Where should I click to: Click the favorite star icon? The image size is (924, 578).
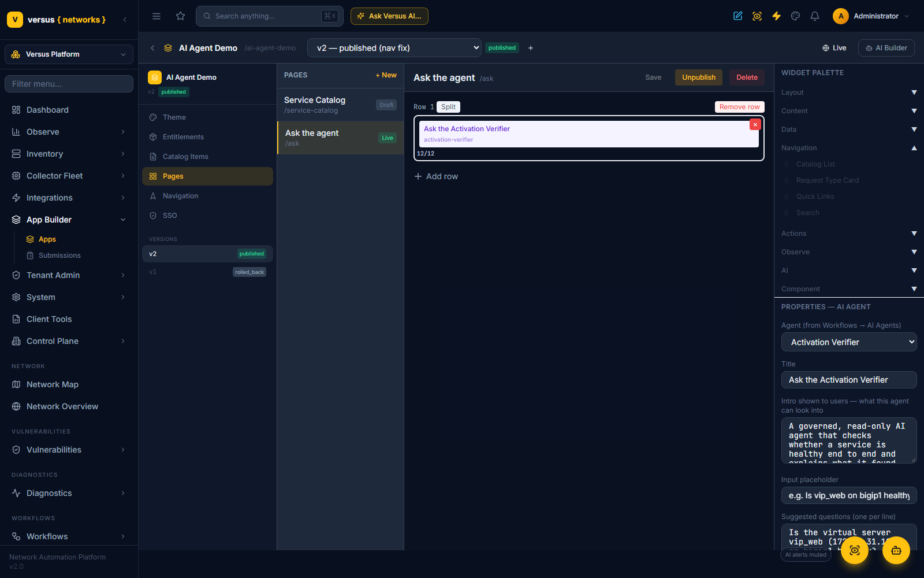[181, 16]
